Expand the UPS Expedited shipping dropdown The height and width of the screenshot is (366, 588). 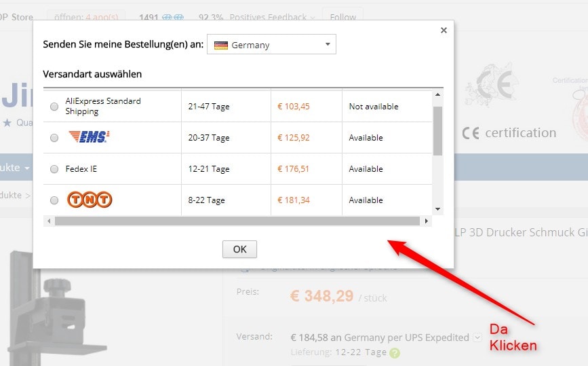pos(477,337)
